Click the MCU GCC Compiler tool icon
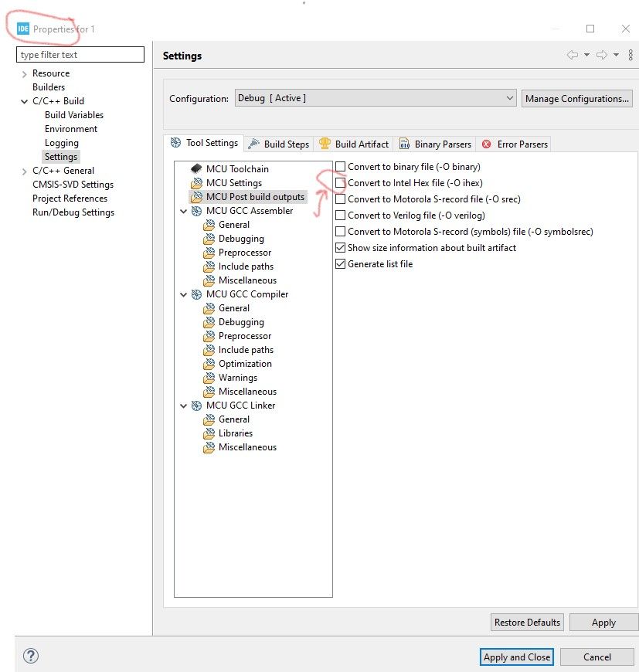 (x=197, y=294)
